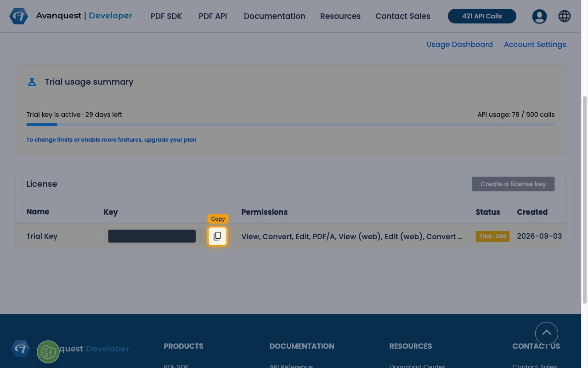Image resolution: width=588 pixels, height=368 pixels.
Task: Click the upgrade your plan link
Action: tap(111, 139)
